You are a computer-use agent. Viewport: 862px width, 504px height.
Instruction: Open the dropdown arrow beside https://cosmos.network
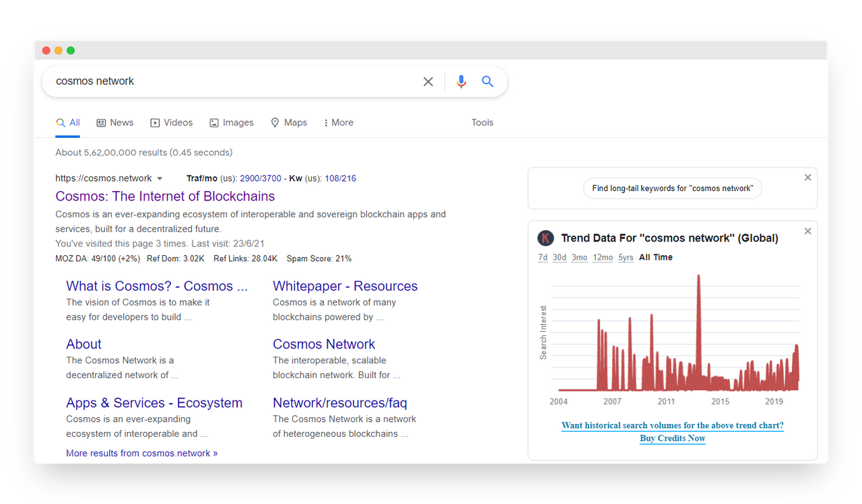click(x=160, y=179)
